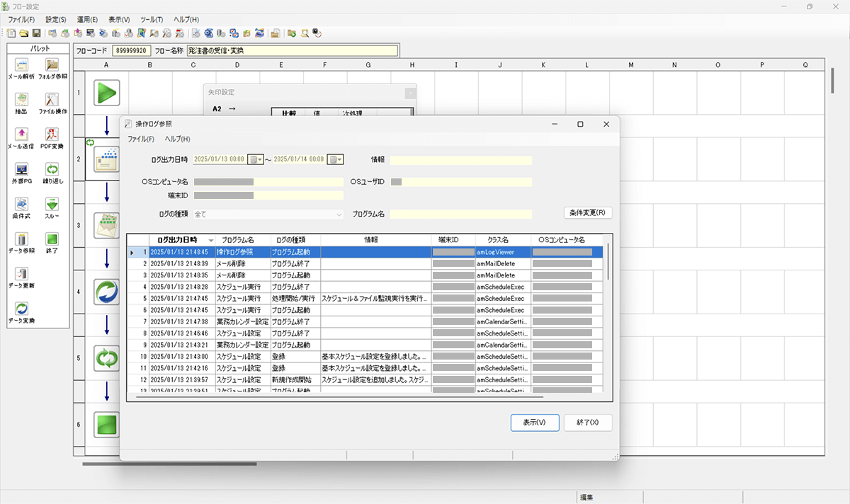Choose the 外部PG palette icon
The image size is (850, 504).
click(21, 170)
